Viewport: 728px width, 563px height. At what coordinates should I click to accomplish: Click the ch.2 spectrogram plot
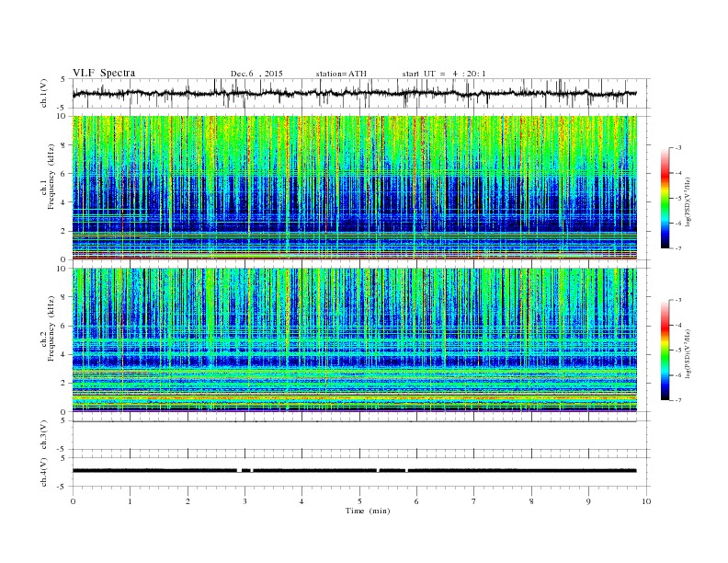pyautogui.click(x=355, y=339)
